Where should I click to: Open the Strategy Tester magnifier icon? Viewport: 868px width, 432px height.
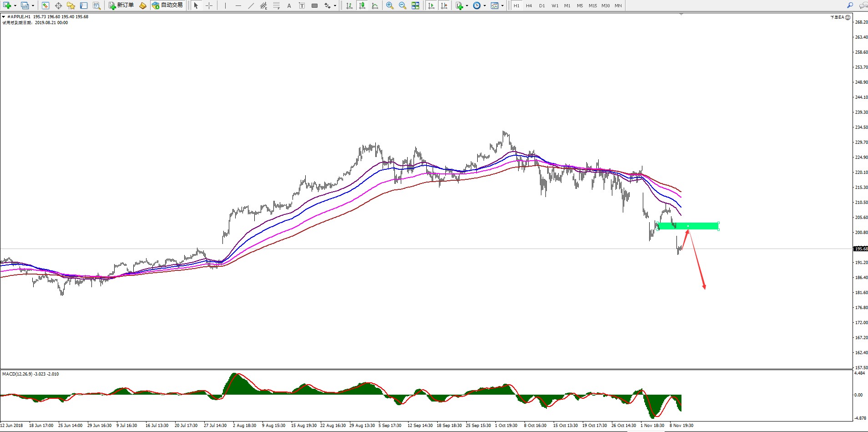tap(96, 5)
